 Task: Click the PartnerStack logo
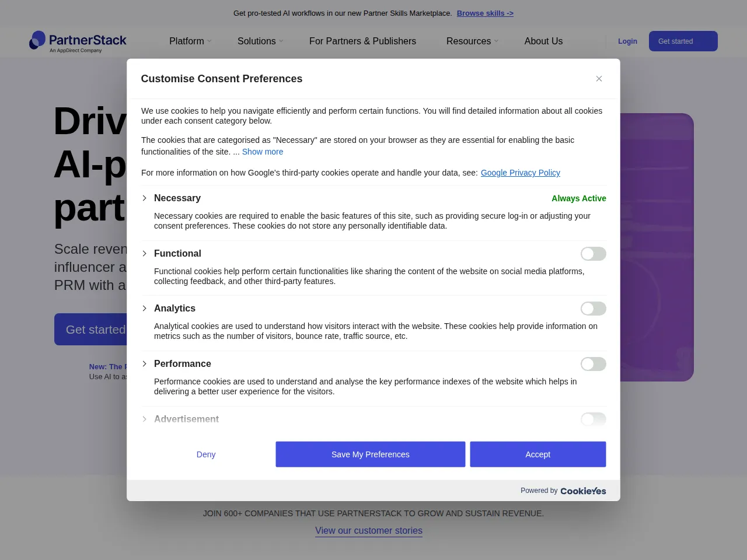pyautogui.click(x=78, y=41)
